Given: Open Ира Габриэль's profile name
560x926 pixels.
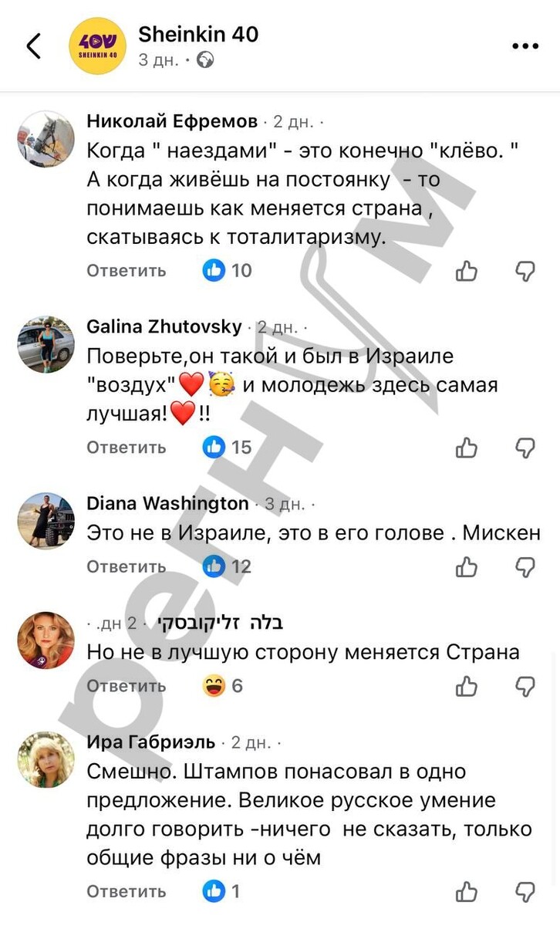Looking at the screenshot, I should 151,742.
